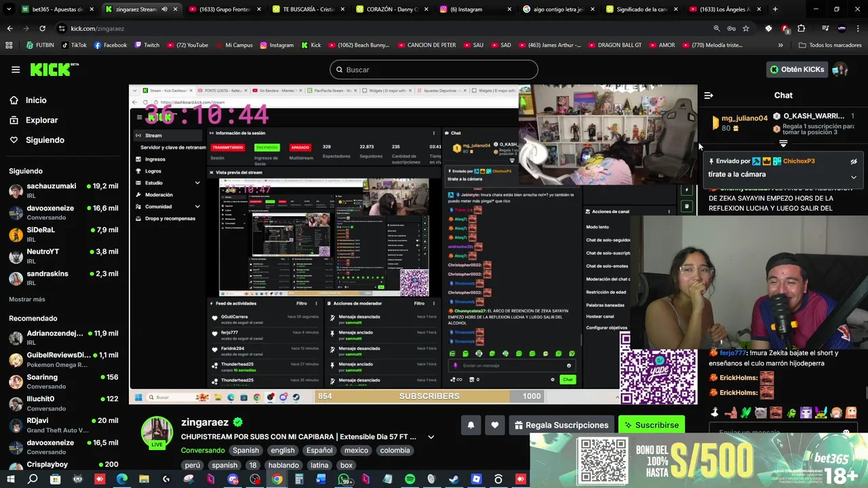Open Explorar in sidebar
This screenshot has width=868, height=488.
click(x=42, y=120)
